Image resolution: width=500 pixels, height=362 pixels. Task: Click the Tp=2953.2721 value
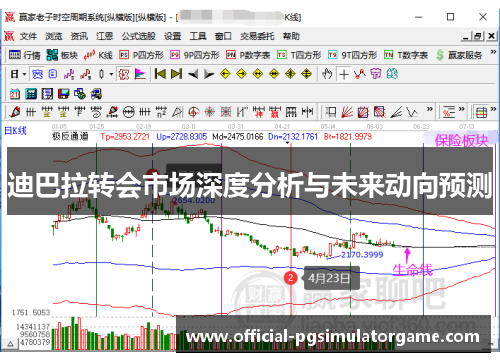tap(125, 136)
